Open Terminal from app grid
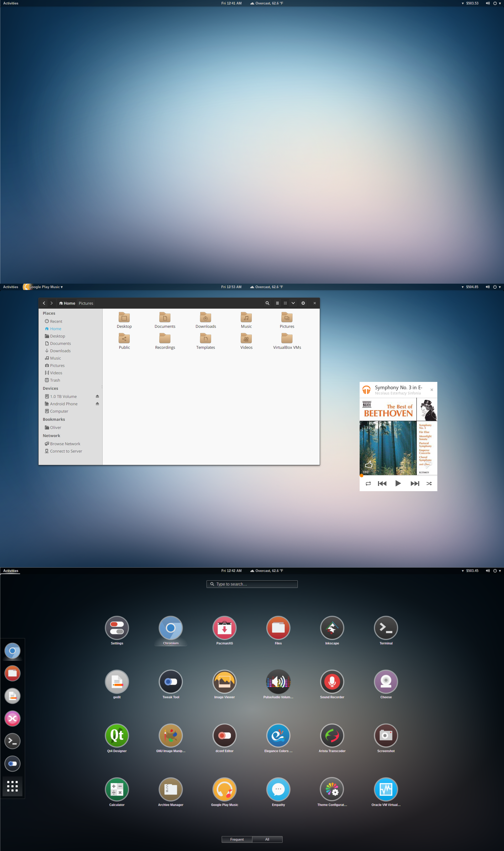The height and width of the screenshot is (851, 504). pyautogui.click(x=386, y=628)
